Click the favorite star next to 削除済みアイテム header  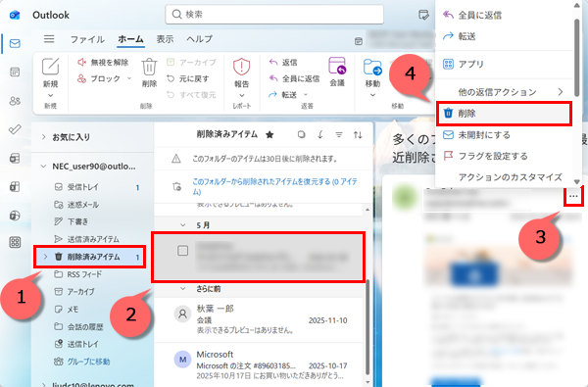click(269, 135)
